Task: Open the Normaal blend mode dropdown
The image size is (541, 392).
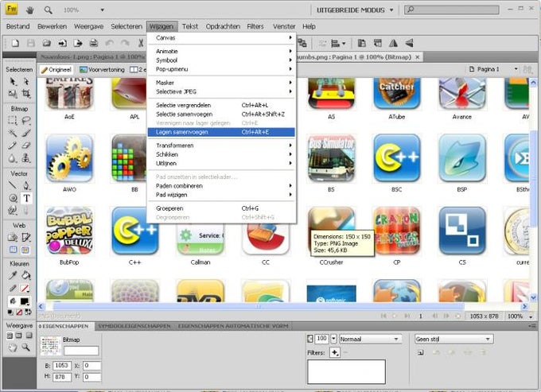Action: click(371, 339)
